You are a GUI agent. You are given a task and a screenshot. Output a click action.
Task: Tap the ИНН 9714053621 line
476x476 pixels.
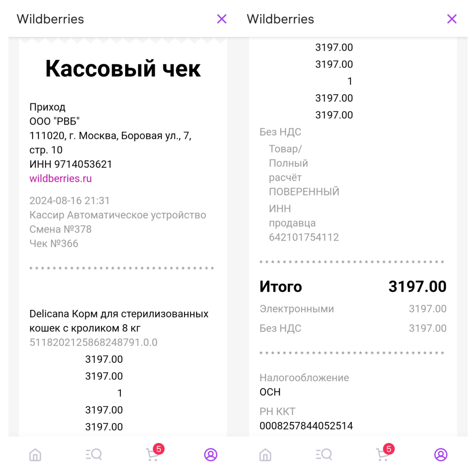(x=71, y=164)
